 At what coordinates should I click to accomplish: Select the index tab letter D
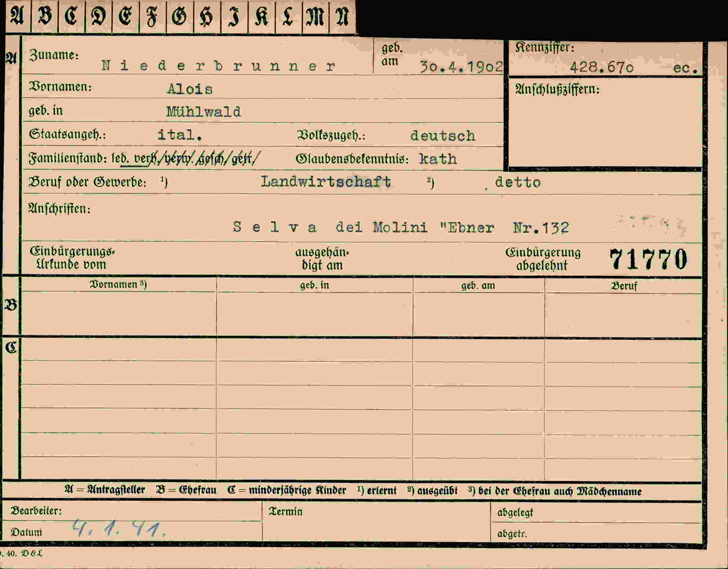pos(99,16)
